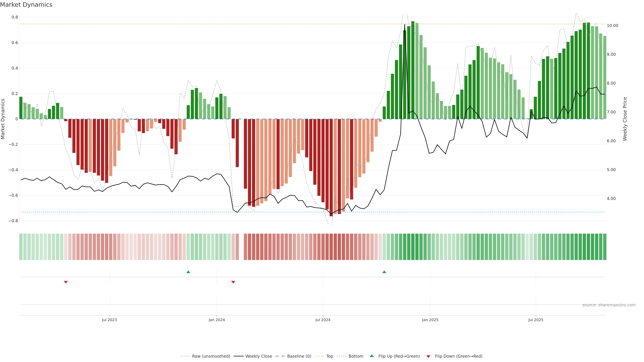Click the red flip-down marker after Jan 2024

point(233,282)
